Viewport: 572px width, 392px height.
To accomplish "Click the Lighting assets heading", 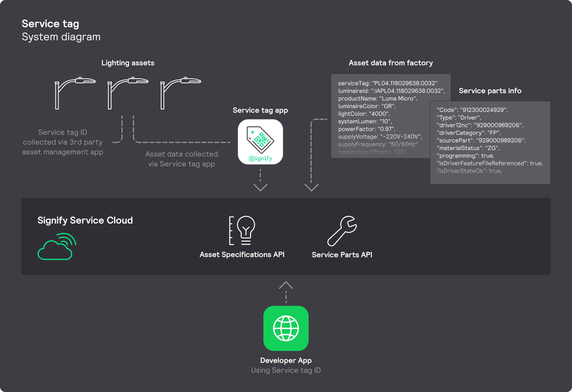I will (128, 63).
